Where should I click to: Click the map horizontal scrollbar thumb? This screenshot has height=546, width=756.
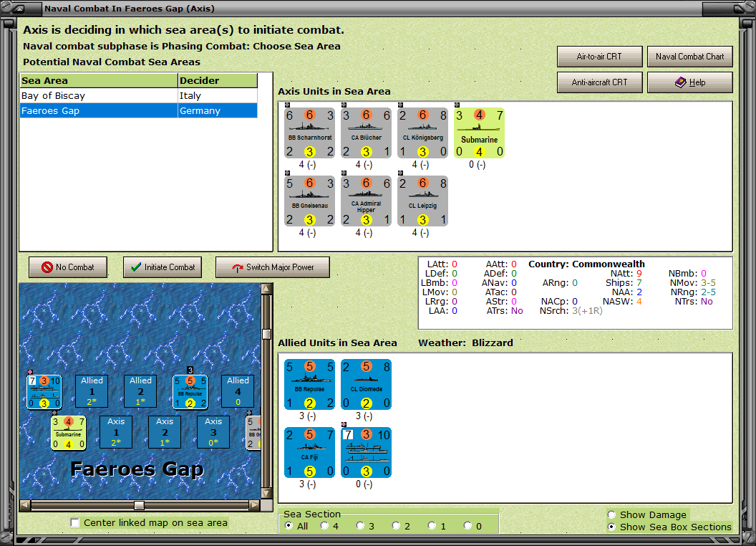point(139,505)
